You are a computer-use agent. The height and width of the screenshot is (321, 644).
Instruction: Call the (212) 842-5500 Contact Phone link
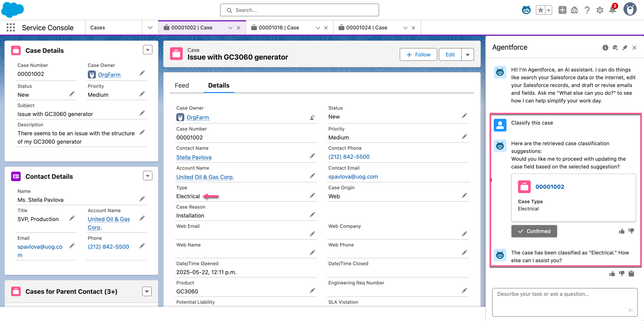click(349, 157)
